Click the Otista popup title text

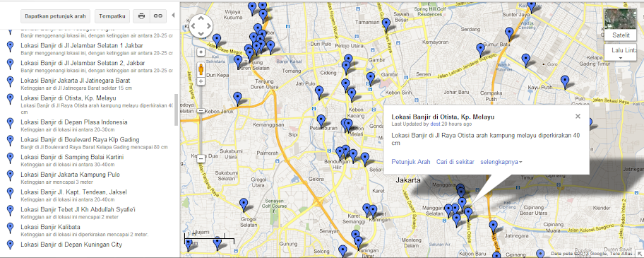tap(443, 117)
